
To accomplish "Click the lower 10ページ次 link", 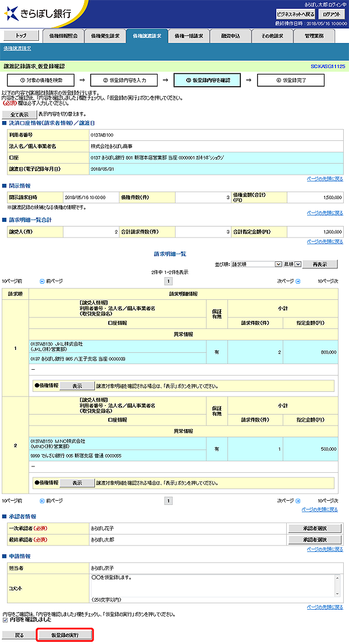I will point(328,501).
